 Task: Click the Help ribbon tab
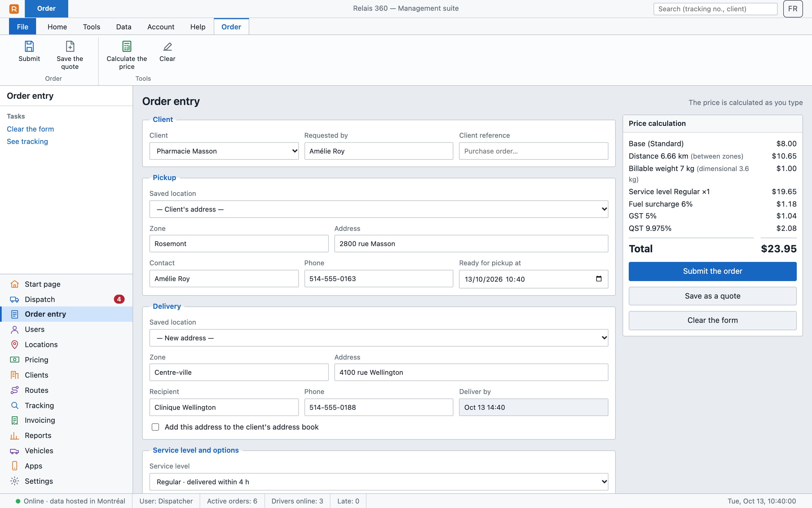198,27
